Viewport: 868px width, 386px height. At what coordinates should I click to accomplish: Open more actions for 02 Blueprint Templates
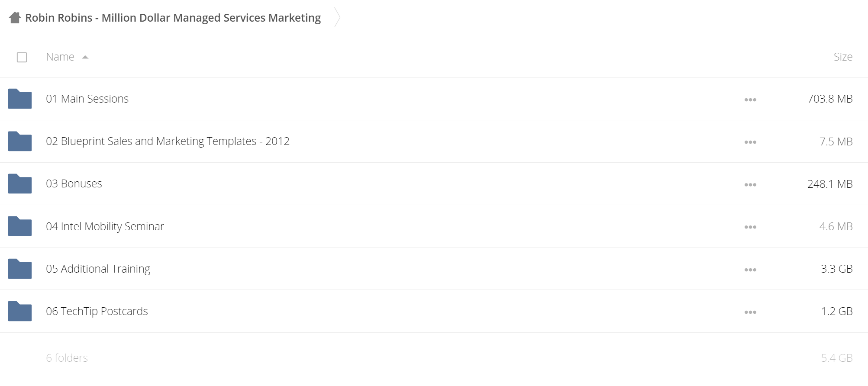(750, 142)
